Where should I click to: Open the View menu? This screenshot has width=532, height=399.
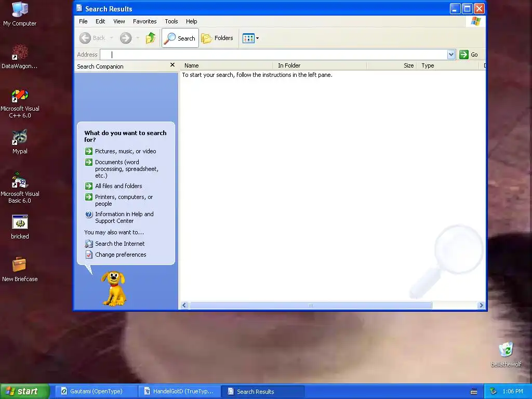point(119,21)
